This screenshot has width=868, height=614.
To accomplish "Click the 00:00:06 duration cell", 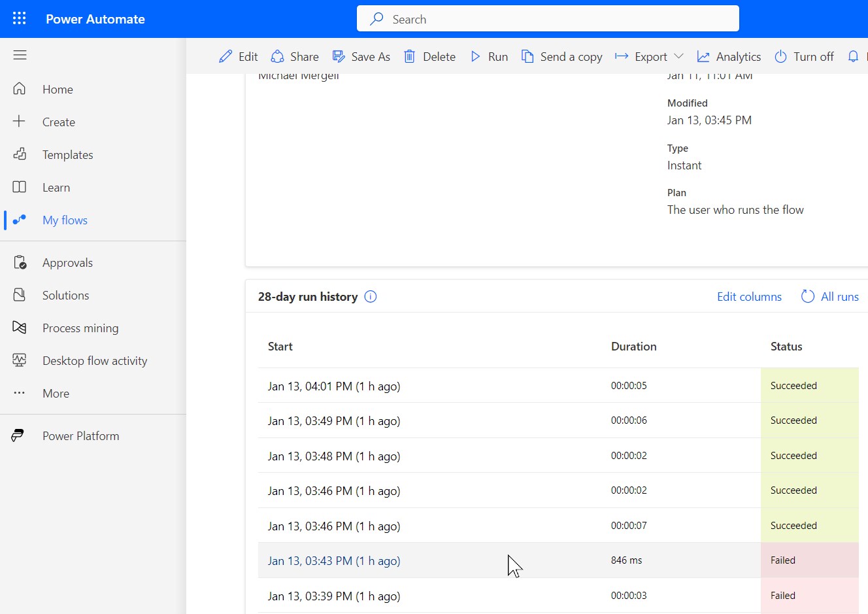I will [x=629, y=420].
